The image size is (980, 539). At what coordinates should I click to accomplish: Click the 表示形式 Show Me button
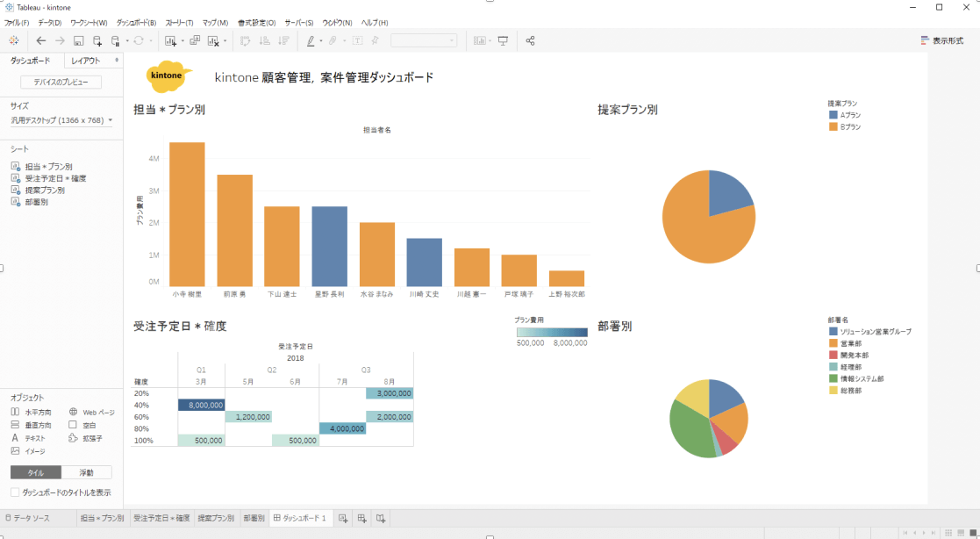[x=942, y=40]
